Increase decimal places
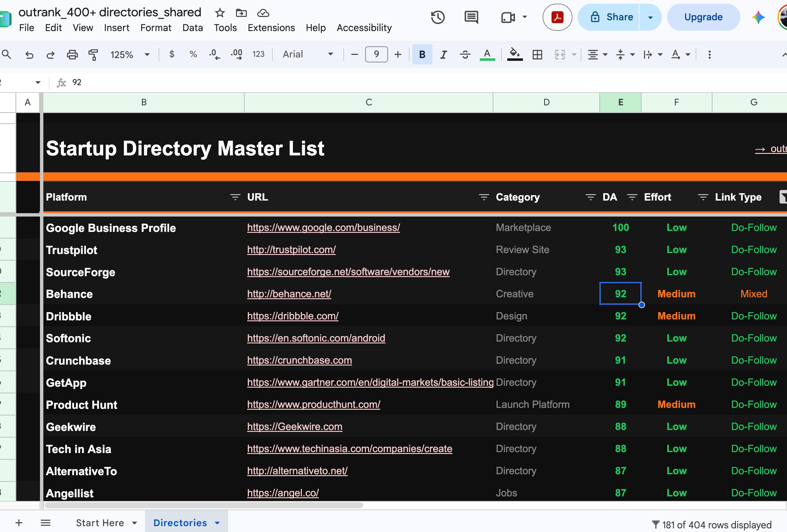 [x=236, y=54]
